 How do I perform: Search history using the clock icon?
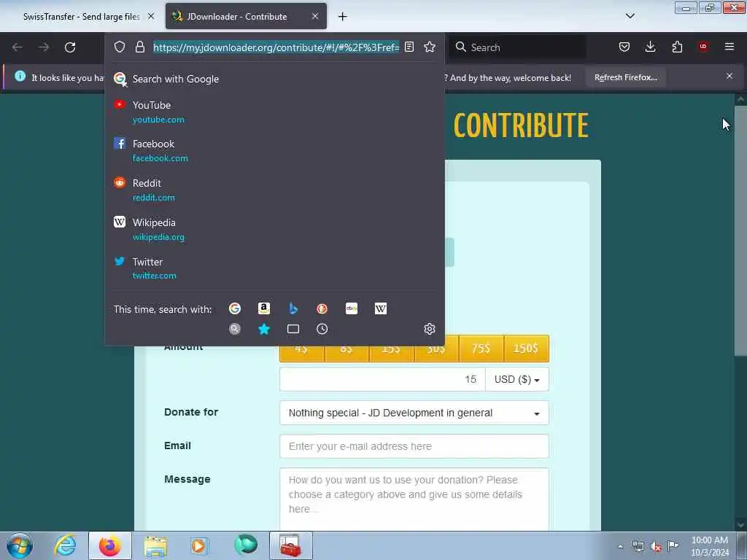pyautogui.click(x=322, y=329)
